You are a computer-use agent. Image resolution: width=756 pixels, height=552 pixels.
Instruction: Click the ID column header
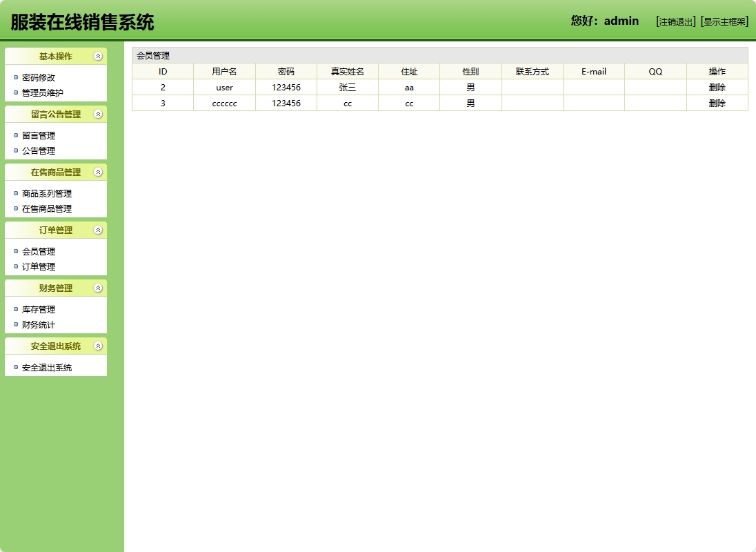coord(163,71)
